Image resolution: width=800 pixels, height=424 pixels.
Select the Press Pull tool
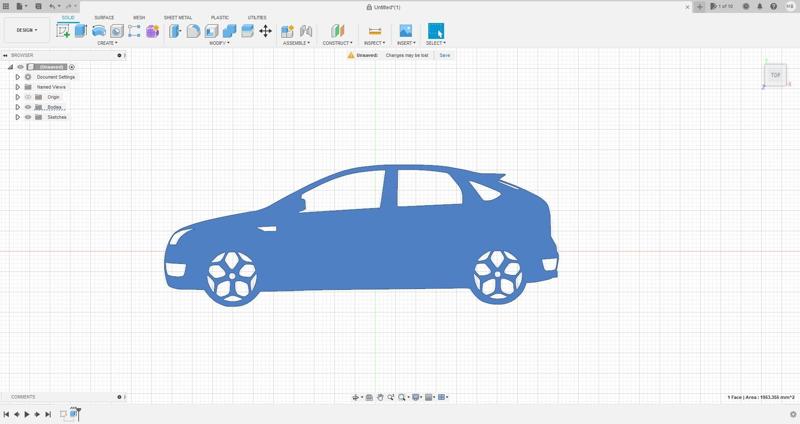pos(175,31)
